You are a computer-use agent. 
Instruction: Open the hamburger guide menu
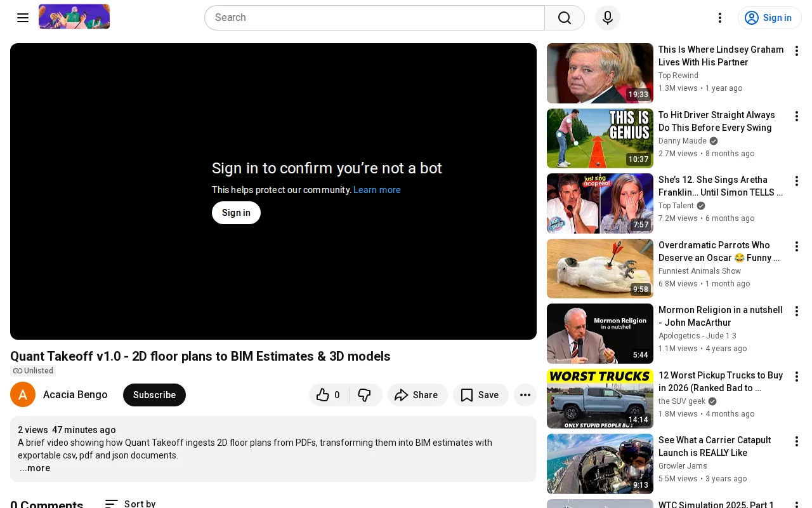pyautogui.click(x=23, y=18)
